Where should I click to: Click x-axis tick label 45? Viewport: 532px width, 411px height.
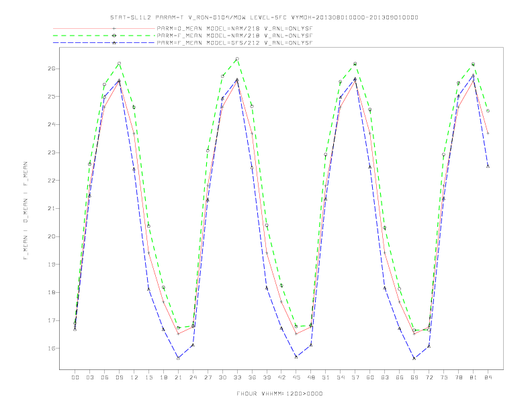296,377
